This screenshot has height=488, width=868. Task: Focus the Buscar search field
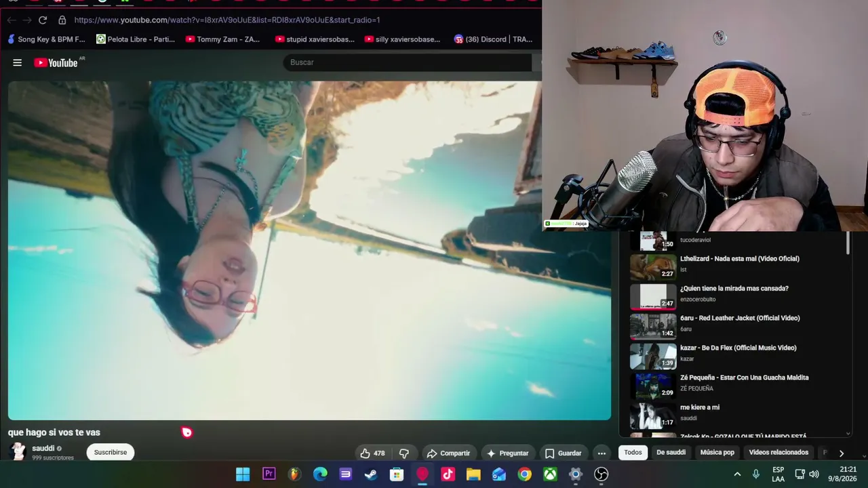[x=408, y=62]
